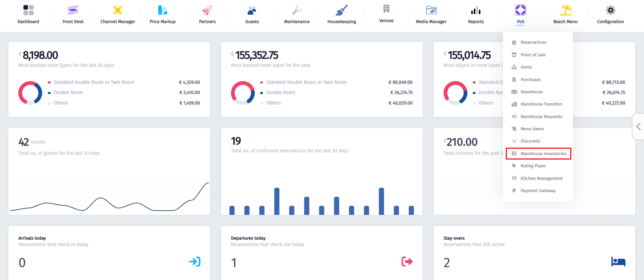This screenshot has height=280, width=644.
Task: Expand the PoS dropdown menu
Action: click(x=520, y=14)
